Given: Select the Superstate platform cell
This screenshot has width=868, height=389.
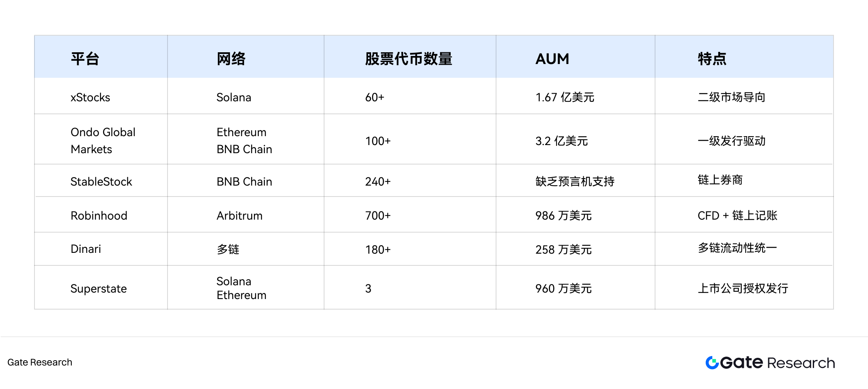Looking at the screenshot, I should click(99, 289).
